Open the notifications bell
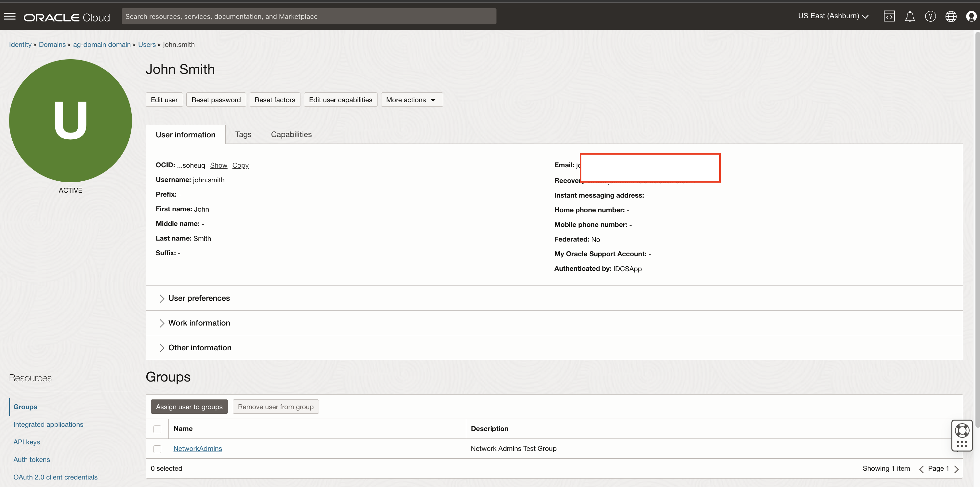 click(910, 16)
